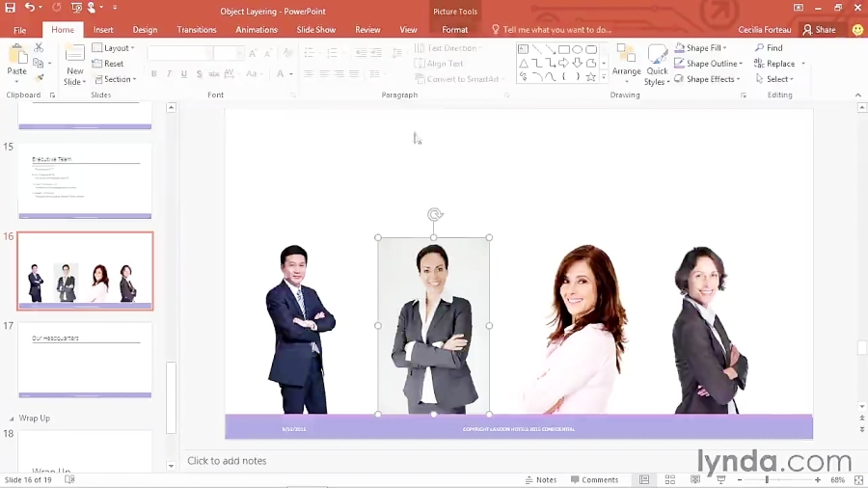Click the Undo arrow icon
This screenshot has width=868, height=488.
[x=29, y=8]
